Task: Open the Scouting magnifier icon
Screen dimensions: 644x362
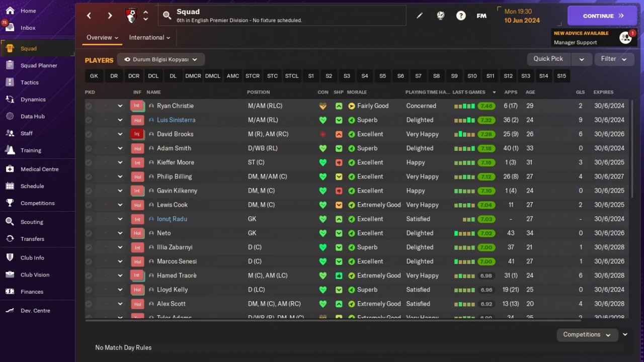Action: point(10,222)
